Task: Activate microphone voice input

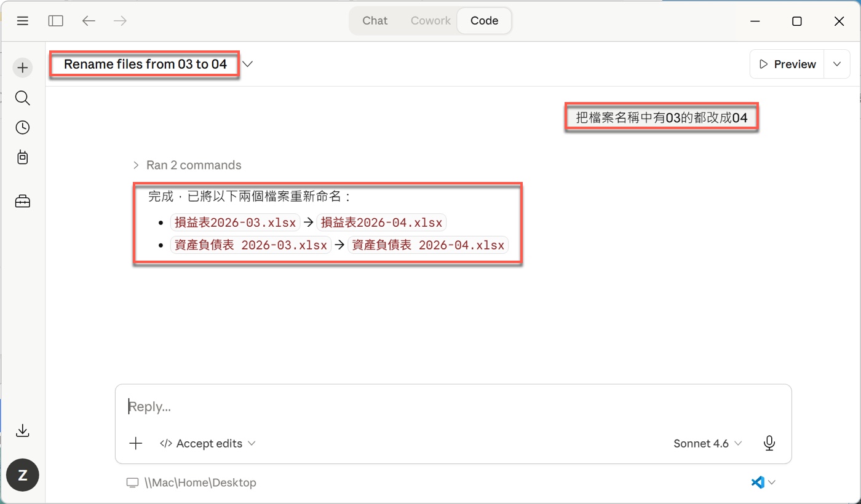Action: coord(769,443)
